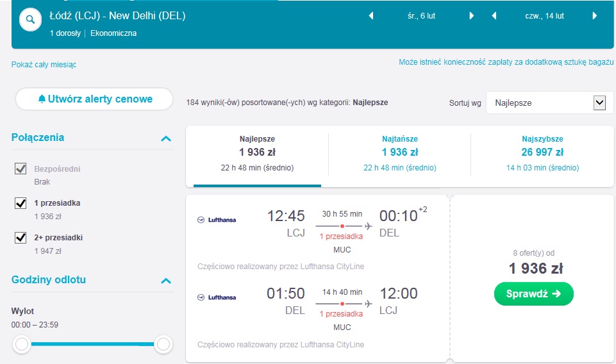This screenshot has height=364, width=616.
Task: Click the Łódź (LCJ) - New Delhi (DEL) route text
Action: pos(117,16)
